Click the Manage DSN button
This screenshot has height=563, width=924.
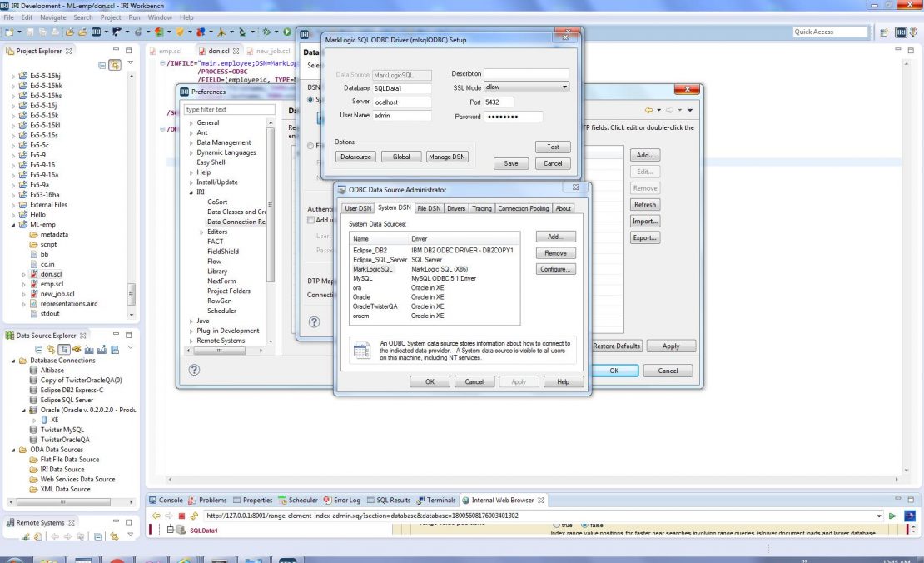447,157
